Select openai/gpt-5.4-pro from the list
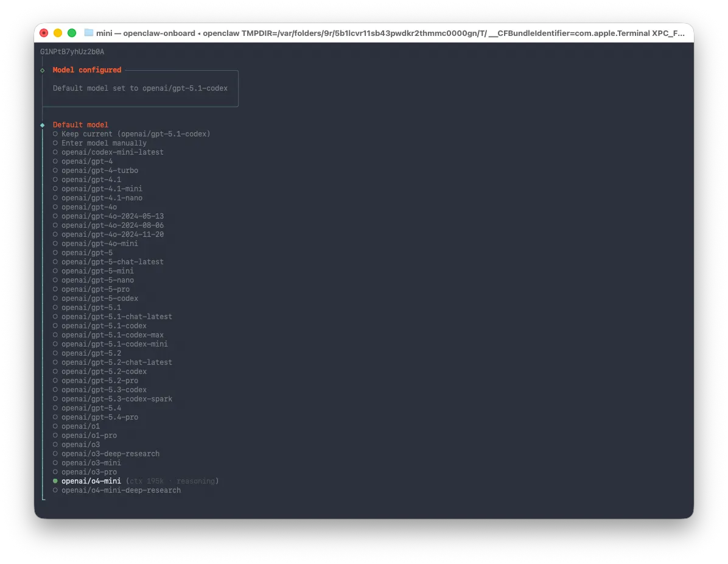Viewport: 728px width, 564px height. 95,417
